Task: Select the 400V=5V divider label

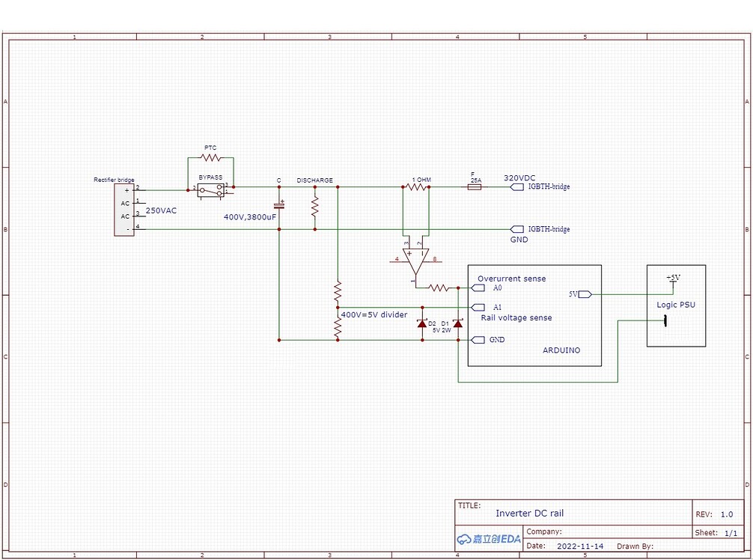Action: 373,315
